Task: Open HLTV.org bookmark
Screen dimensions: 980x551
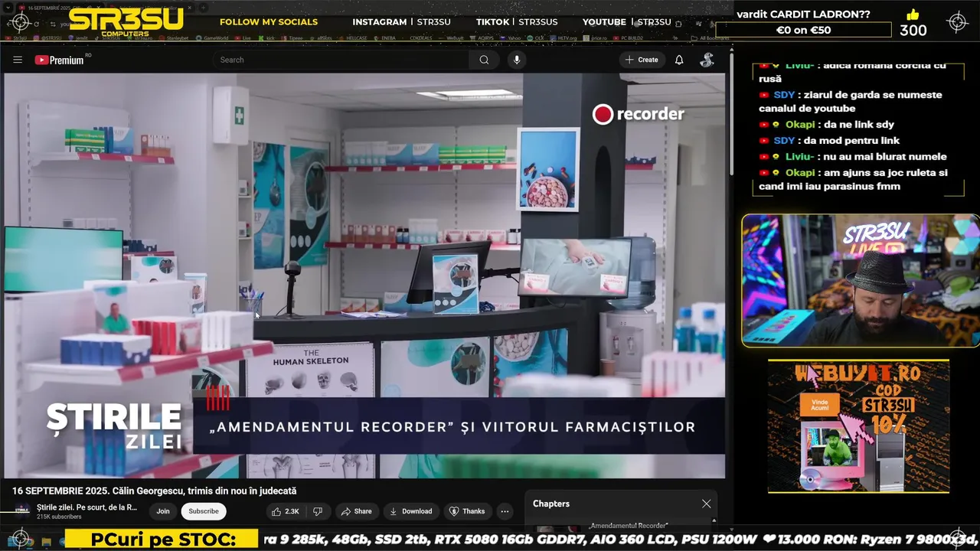Action: pos(563,37)
